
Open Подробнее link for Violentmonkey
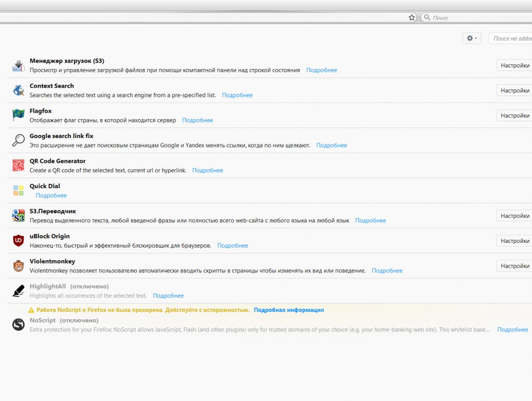[387, 271]
